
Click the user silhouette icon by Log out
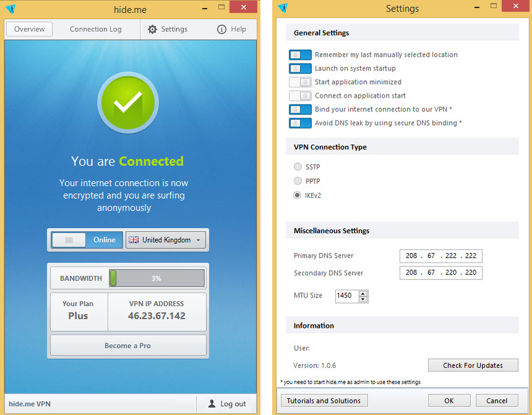click(x=212, y=403)
